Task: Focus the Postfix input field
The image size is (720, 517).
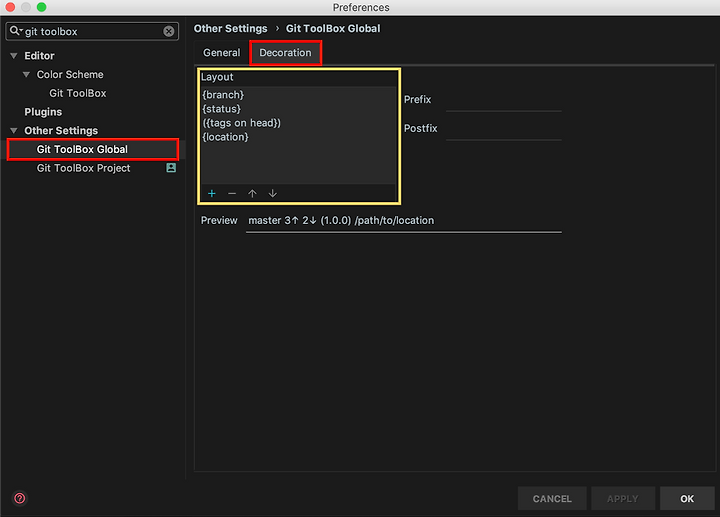Action: point(504,129)
